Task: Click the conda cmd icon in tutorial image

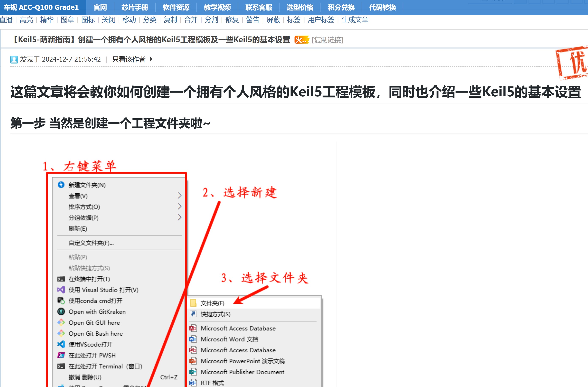Action: tap(61, 301)
